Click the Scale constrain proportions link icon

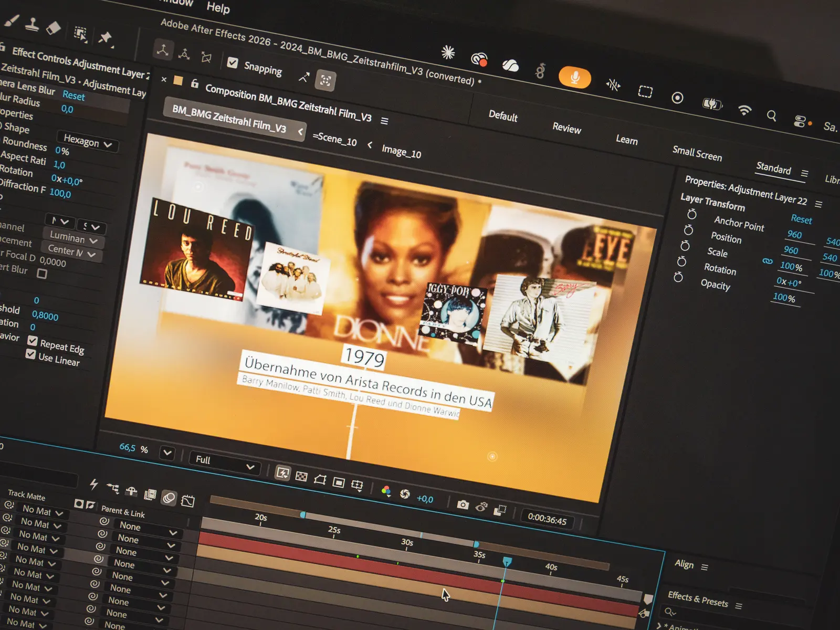(768, 261)
